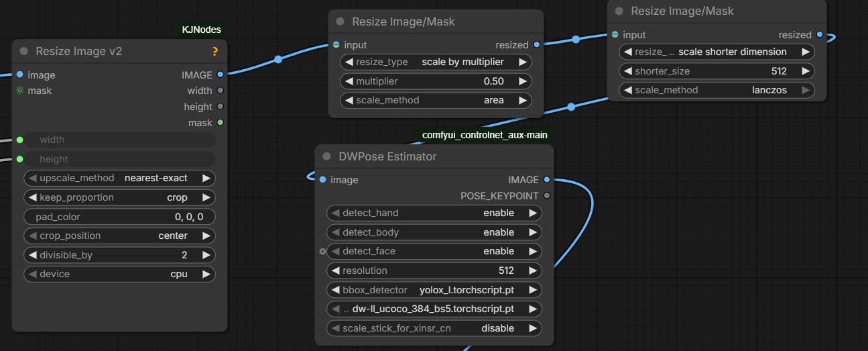Decrease divisible_by with left arrow
The height and width of the screenshot is (351, 868).
pos(32,255)
